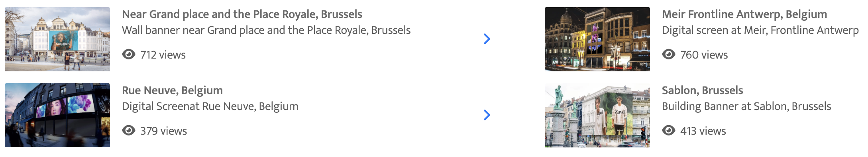The image size is (868, 157).
Task: Click 'Digital screen at Meir, Frontline Antwerp' description
Action: pos(760,30)
